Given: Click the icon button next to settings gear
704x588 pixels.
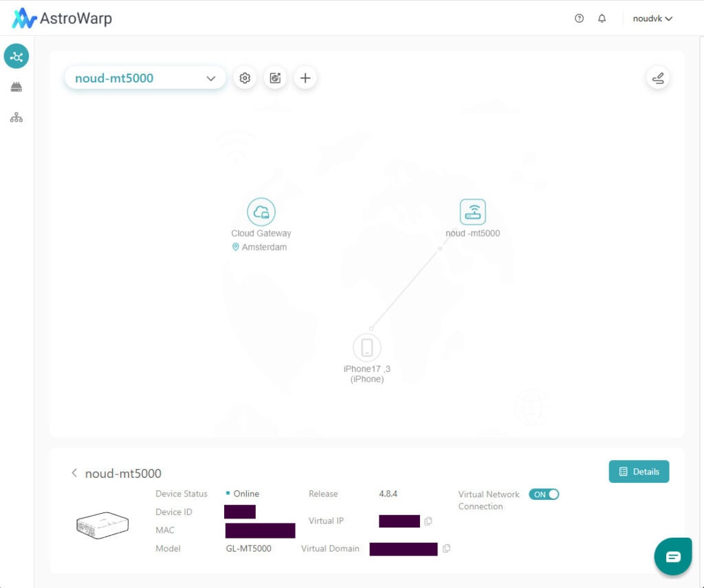Looking at the screenshot, I should coord(275,78).
